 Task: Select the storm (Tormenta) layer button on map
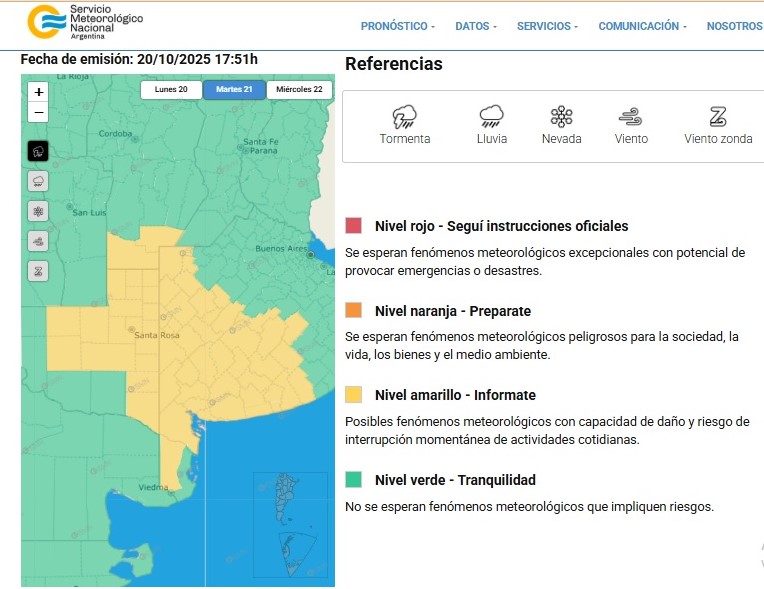coord(38,151)
